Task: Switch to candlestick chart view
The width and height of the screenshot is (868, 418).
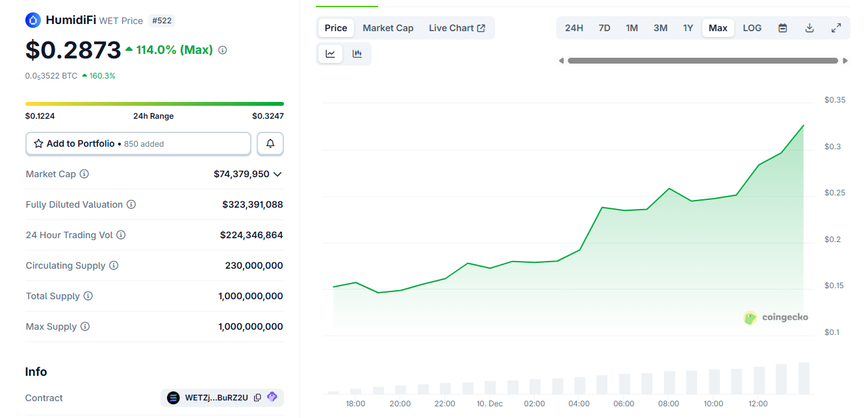Action: 357,54
